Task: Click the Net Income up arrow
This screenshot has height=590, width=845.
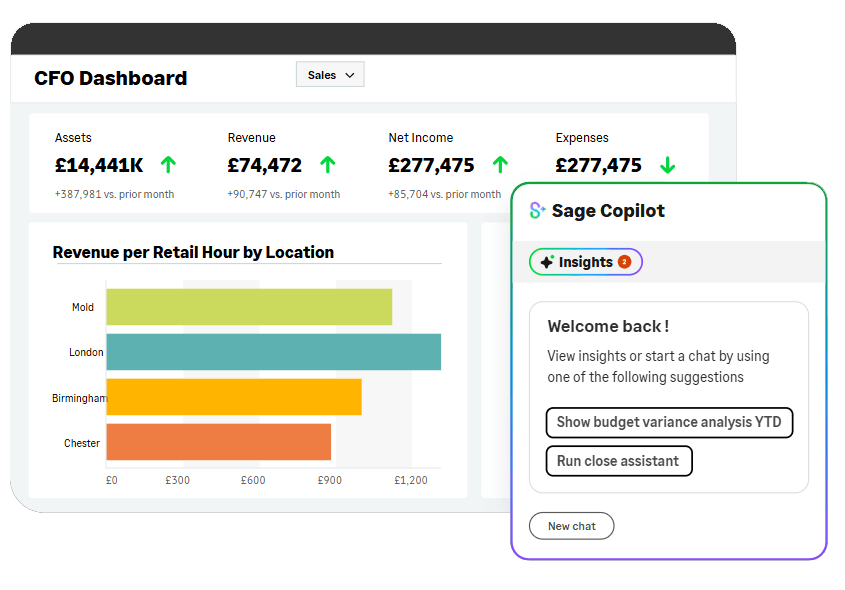Action: [x=500, y=164]
